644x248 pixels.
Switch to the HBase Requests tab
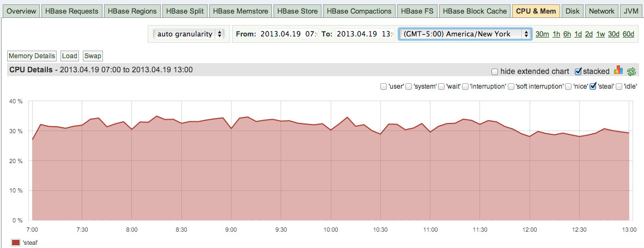pyautogui.click(x=71, y=11)
